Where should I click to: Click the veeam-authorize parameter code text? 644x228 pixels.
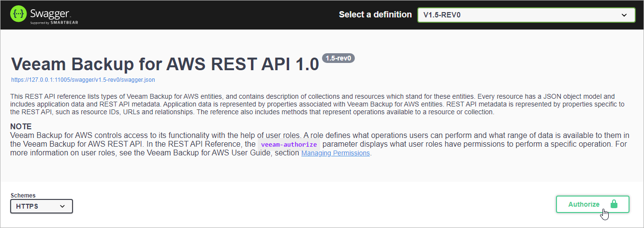click(x=289, y=145)
